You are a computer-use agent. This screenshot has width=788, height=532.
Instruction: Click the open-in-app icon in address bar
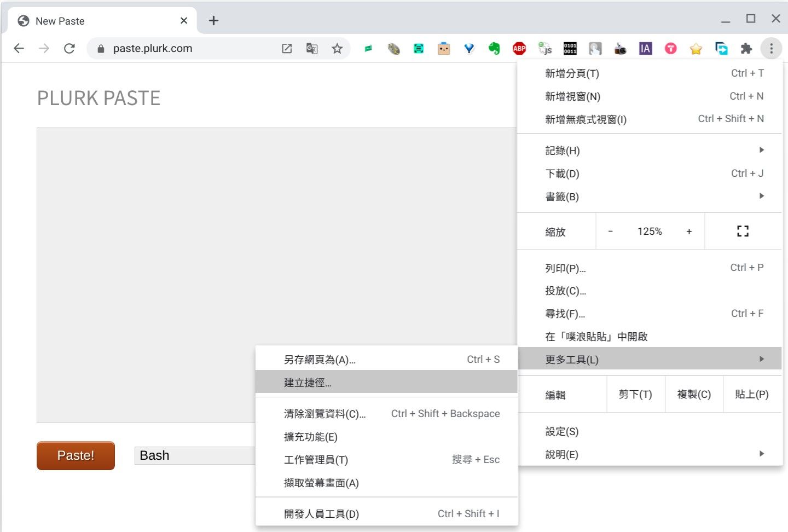287,49
